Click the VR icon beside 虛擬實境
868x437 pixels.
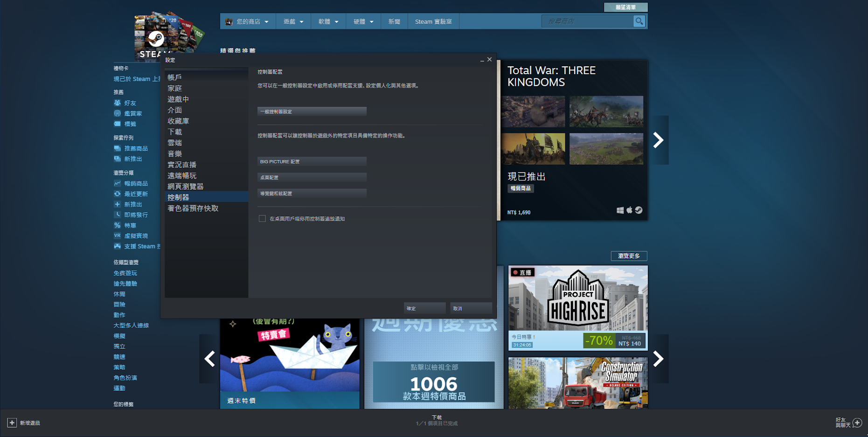(118, 236)
